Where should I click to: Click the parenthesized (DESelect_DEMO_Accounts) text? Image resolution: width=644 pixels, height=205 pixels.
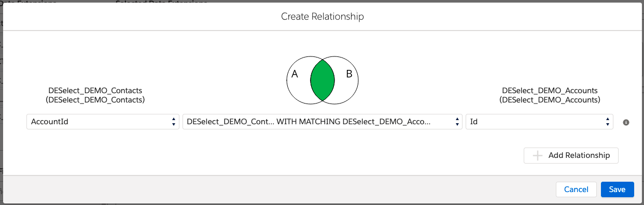click(x=550, y=100)
